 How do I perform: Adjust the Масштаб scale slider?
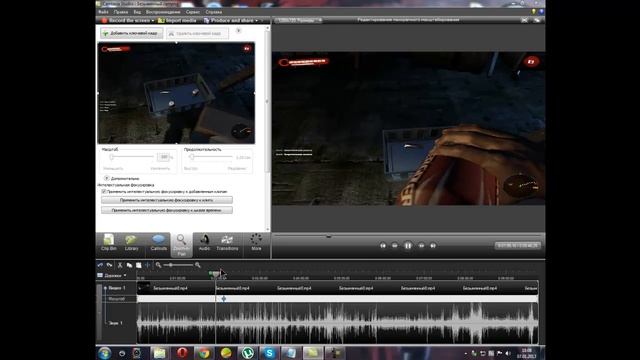point(111,157)
